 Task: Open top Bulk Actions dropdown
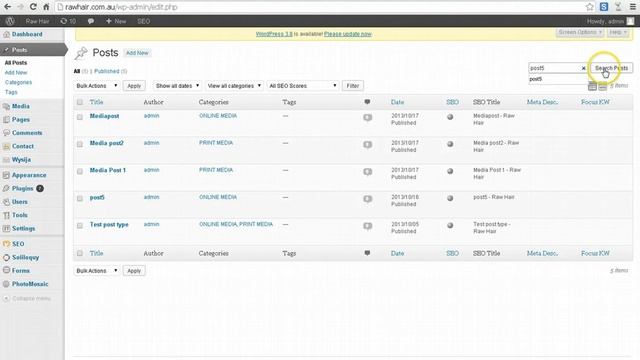pyautogui.click(x=97, y=86)
